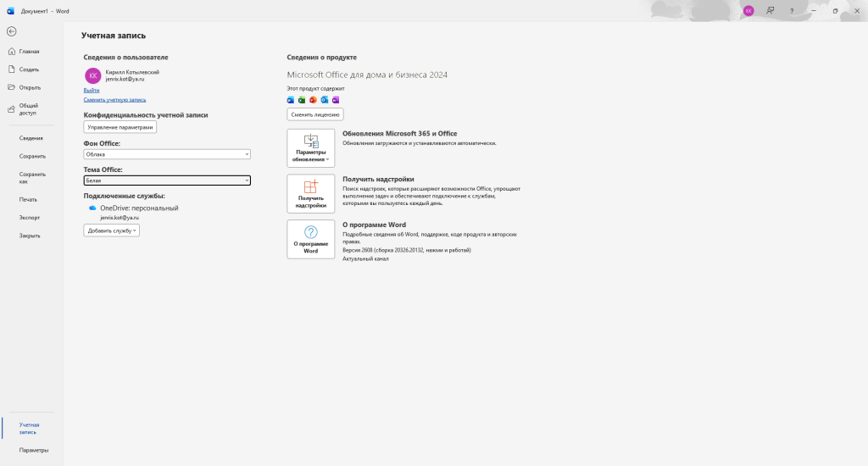868x466 pixels.
Task: Click the Конфиденциальность учетной записи heading
Action: (146, 115)
